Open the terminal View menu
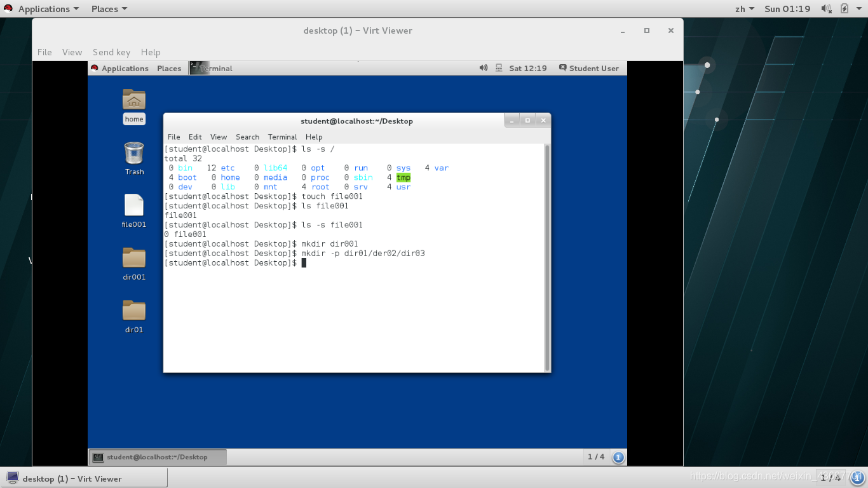Image resolution: width=868 pixels, height=488 pixels. point(219,137)
